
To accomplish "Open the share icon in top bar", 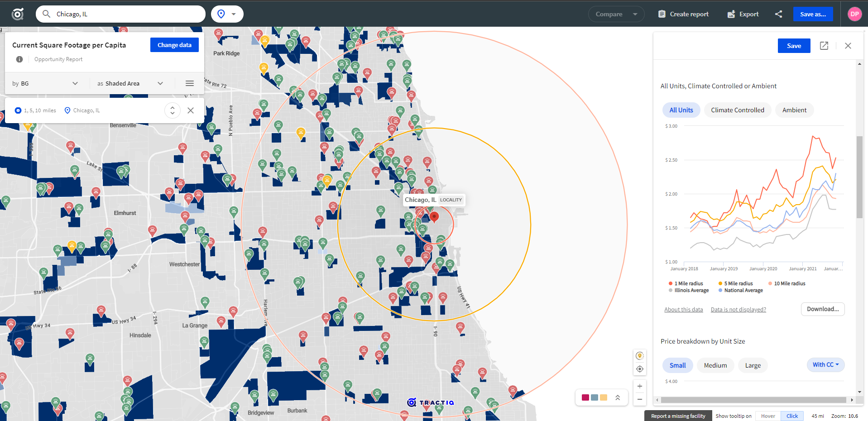I will tap(778, 14).
